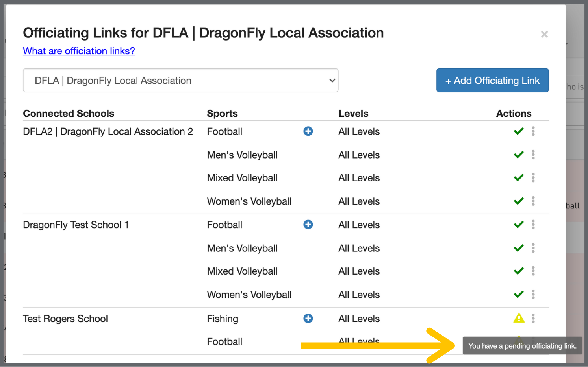
Task: Open three-dot menu for DFLA2 Mixed Volleyball
Action: pyautogui.click(x=533, y=178)
